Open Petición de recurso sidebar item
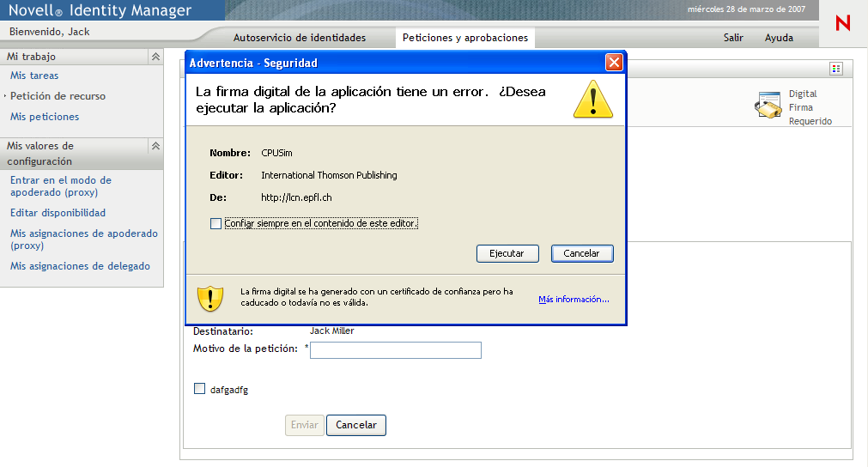 click(58, 96)
